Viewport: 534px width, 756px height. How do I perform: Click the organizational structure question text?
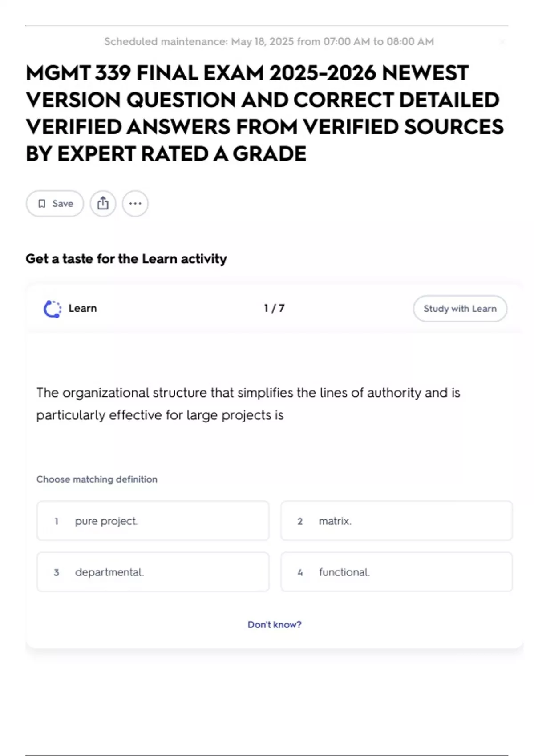(248, 404)
